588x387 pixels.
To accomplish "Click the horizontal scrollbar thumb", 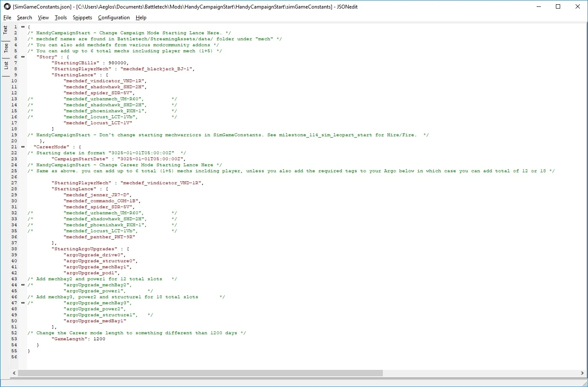I will (200, 373).
